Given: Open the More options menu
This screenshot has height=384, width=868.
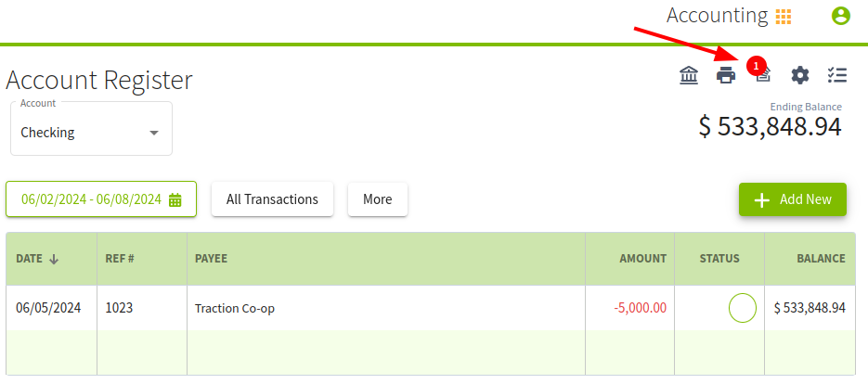Looking at the screenshot, I should [377, 199].
